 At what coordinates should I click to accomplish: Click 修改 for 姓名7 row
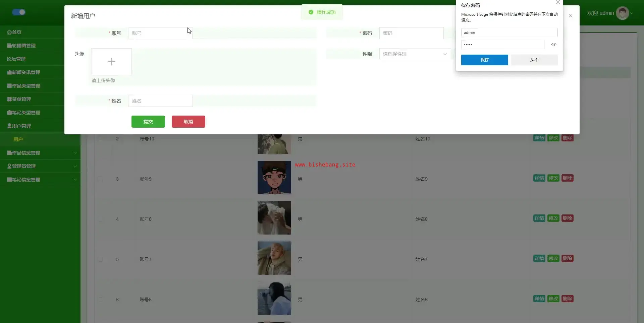pos(553,258)
